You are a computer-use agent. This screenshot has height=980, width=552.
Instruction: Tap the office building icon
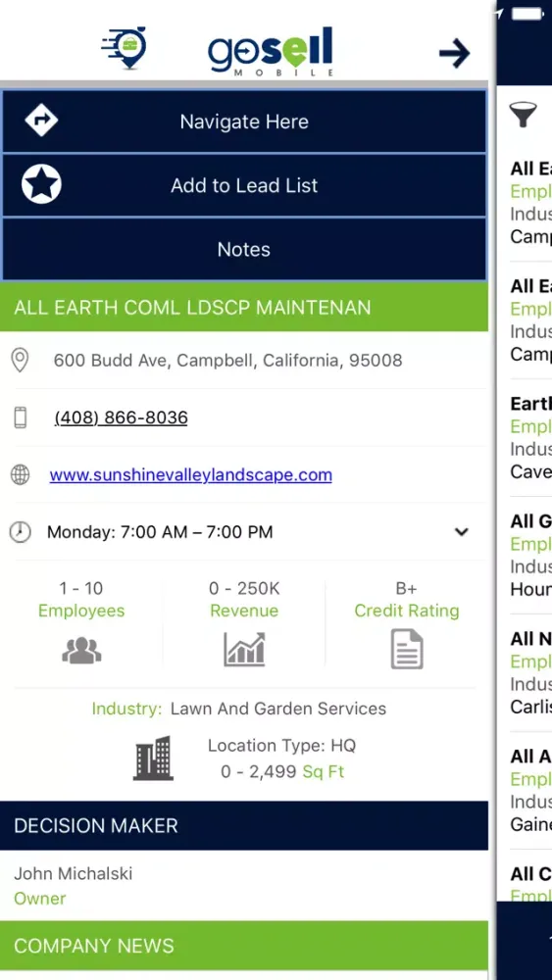pos(153,759)
